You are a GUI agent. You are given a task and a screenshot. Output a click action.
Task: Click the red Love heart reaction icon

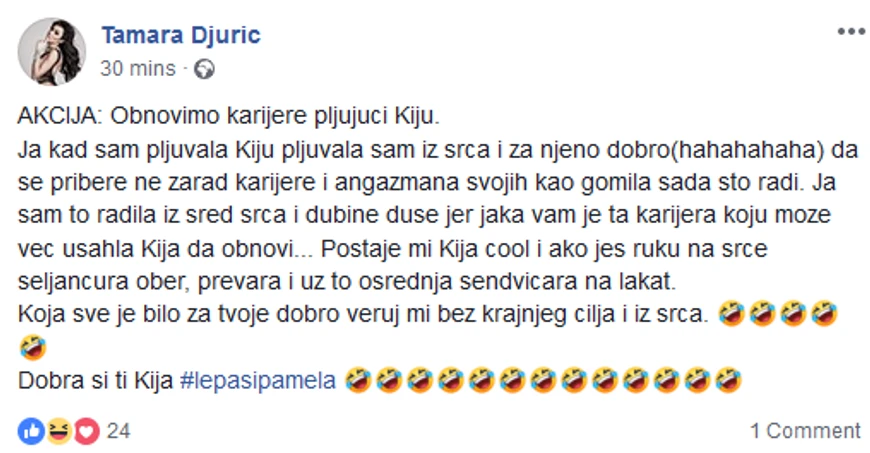click(86, 431)
